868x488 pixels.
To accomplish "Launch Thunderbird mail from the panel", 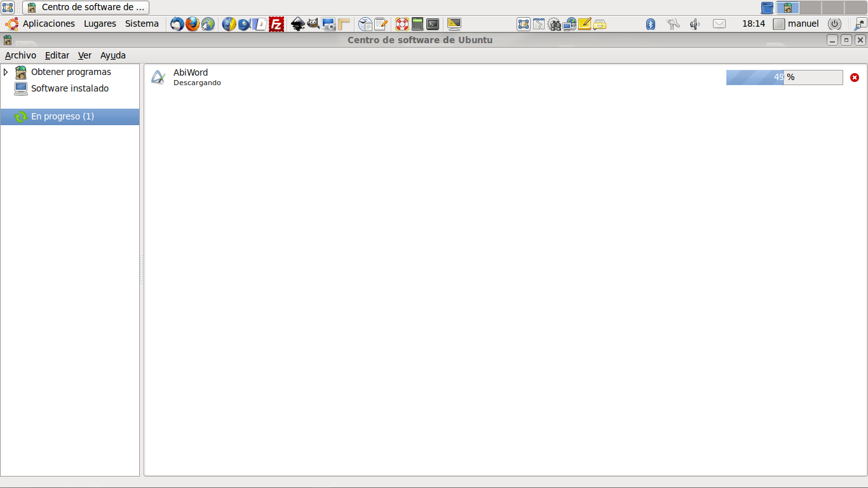I will 177,24.
